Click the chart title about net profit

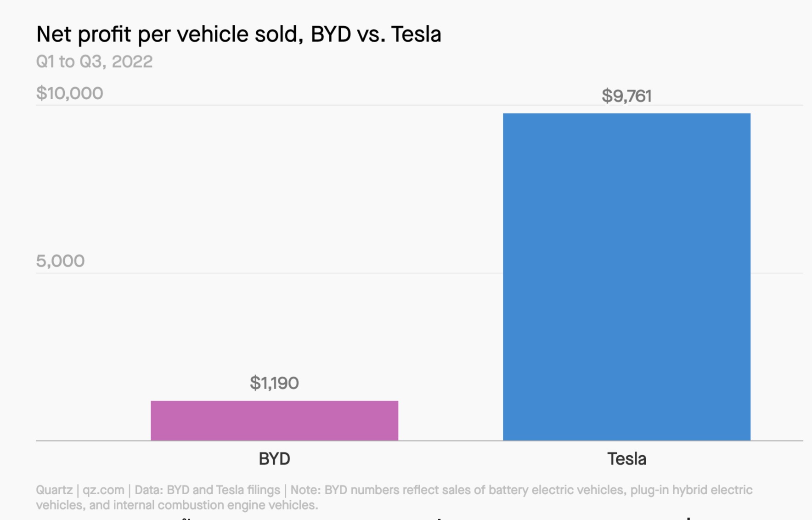tap(238, 34)
